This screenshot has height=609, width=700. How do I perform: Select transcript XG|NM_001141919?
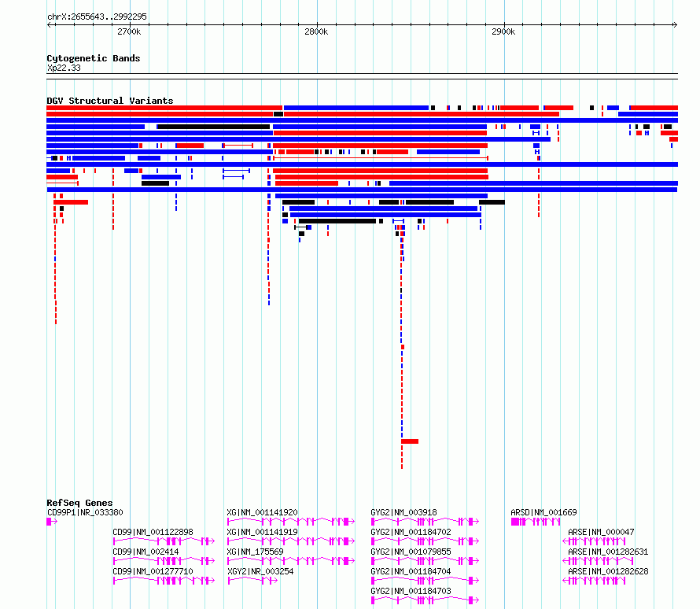263,532
